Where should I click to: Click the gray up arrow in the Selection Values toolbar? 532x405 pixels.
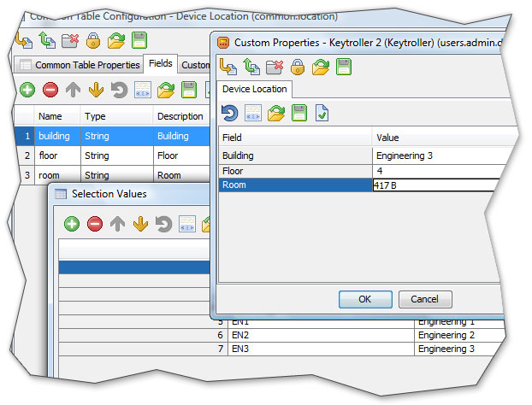[x=117, y=224]
